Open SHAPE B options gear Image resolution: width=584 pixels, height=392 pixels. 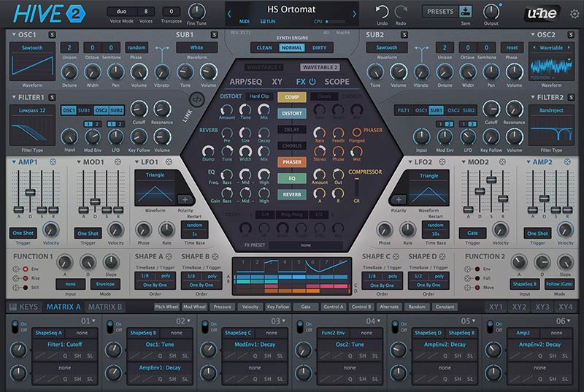[x=215, y=256]
